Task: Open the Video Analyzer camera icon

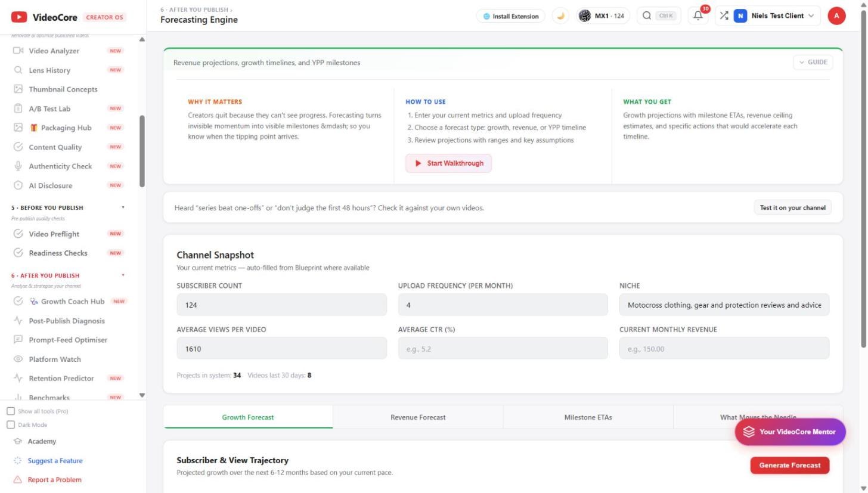Action: pos(18,51)
